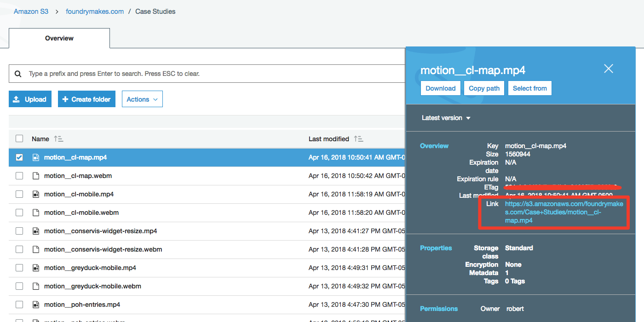644x322 pixels.
Task: Sort by Last modified using sort icon
Action: tap(358, 138)
